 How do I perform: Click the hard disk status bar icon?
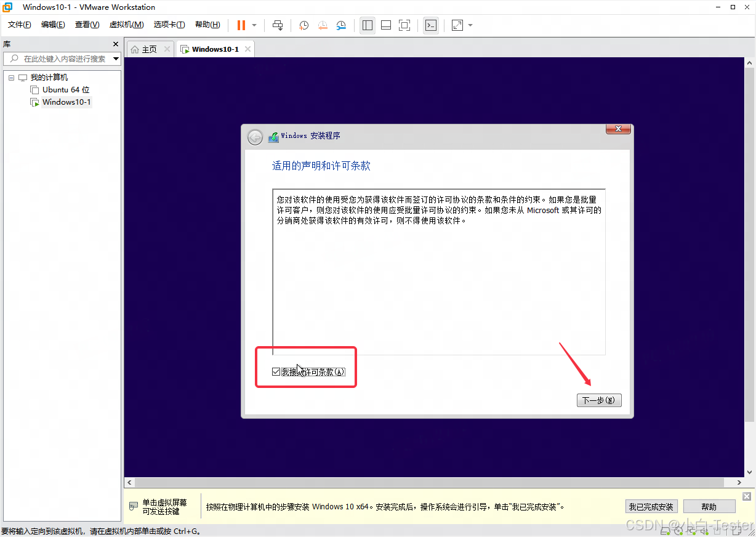click(x=665, y=530)
